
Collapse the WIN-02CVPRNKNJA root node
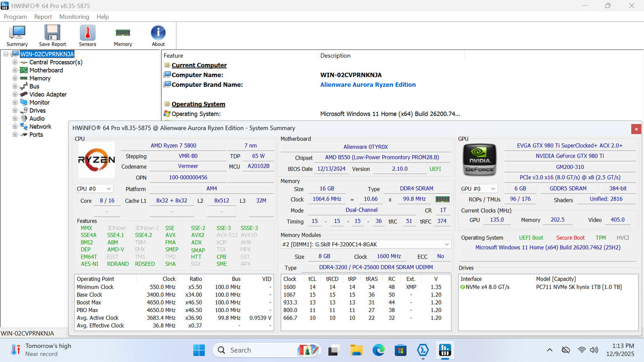pyautogui.click(x=6, y=54)
